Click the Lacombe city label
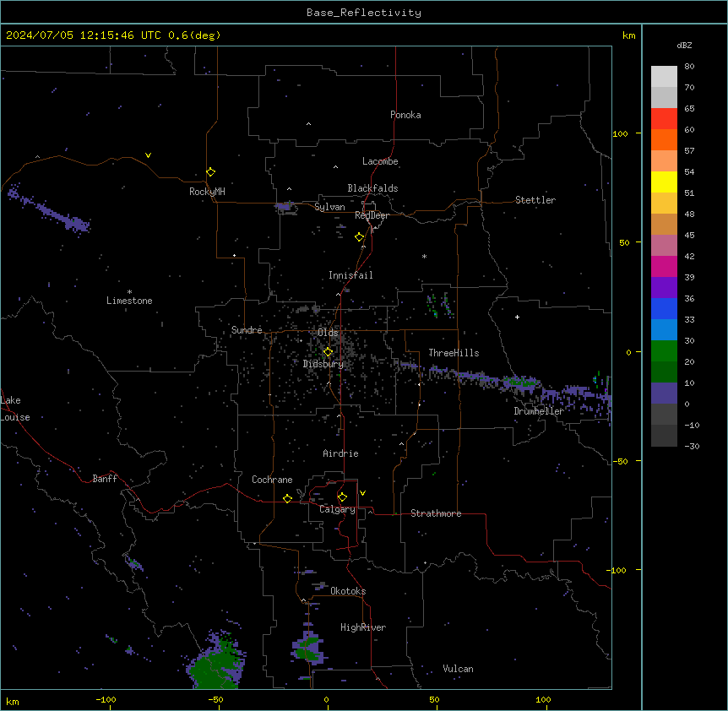This screenshot has width=728, height=711. [380, 161]
